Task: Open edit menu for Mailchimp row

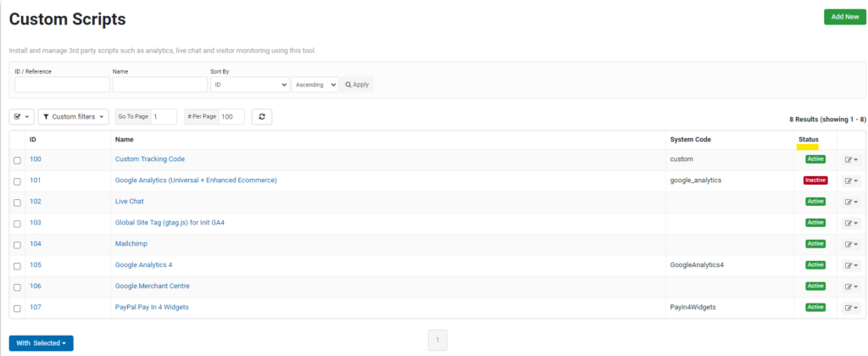Action: pyautogui.click(x=851, y=244)
